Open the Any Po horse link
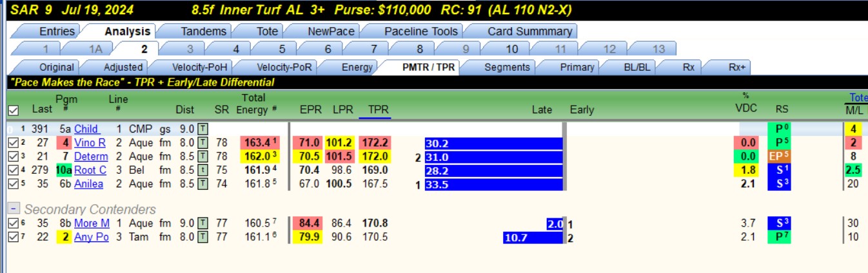Viewport: 868px width, 273px height. (x=91, y=237)
